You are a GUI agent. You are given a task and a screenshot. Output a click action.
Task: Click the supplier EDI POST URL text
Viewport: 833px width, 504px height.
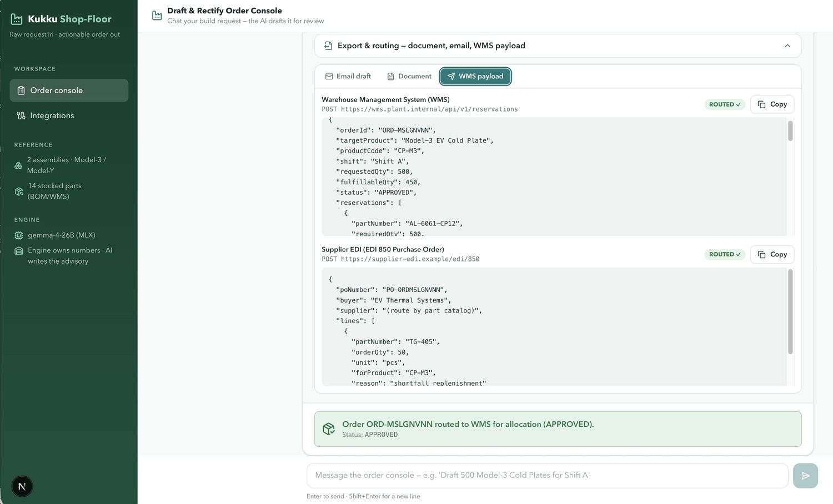(x=410, y=259)
